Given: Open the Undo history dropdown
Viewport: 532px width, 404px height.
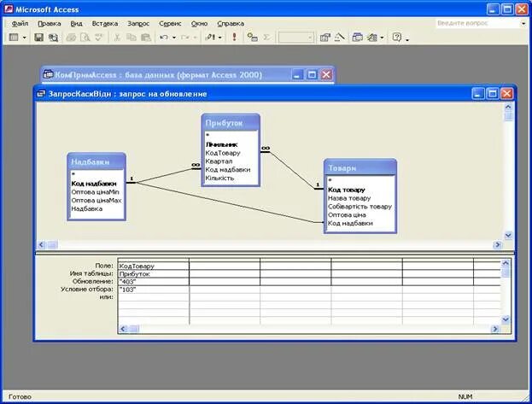Looking at the screenshot, I should click(x=174, y=38).
